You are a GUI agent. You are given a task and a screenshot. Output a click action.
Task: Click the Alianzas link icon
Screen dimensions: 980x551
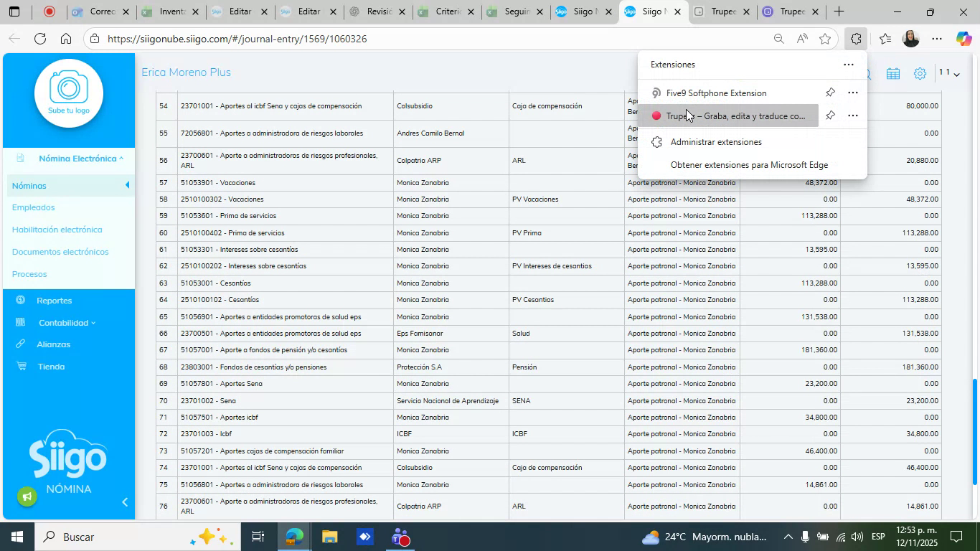click(21, 344)
